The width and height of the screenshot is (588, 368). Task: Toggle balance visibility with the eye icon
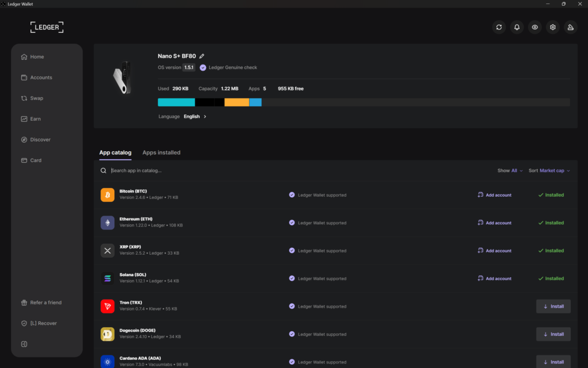[x=535, y=27]
